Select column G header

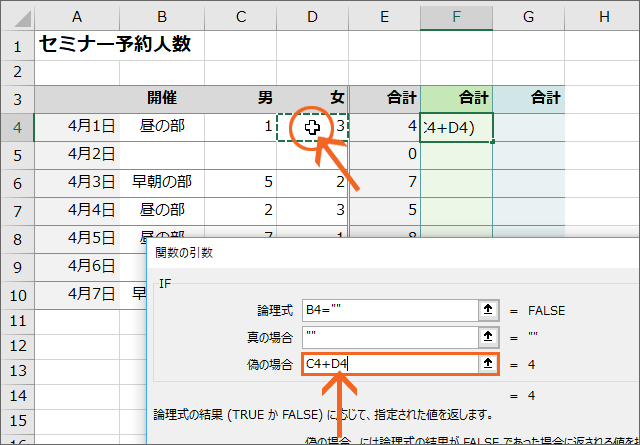[x=529, y=17]
